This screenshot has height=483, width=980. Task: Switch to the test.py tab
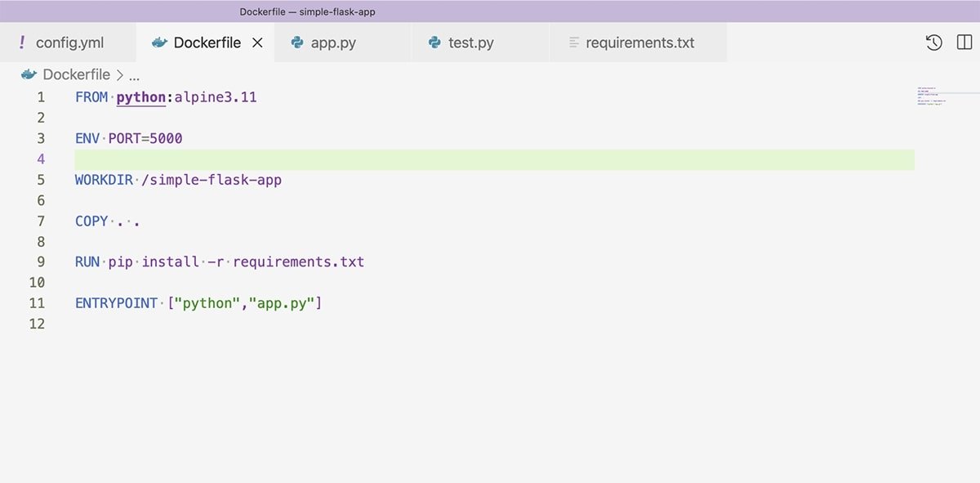tap(470, 42)
